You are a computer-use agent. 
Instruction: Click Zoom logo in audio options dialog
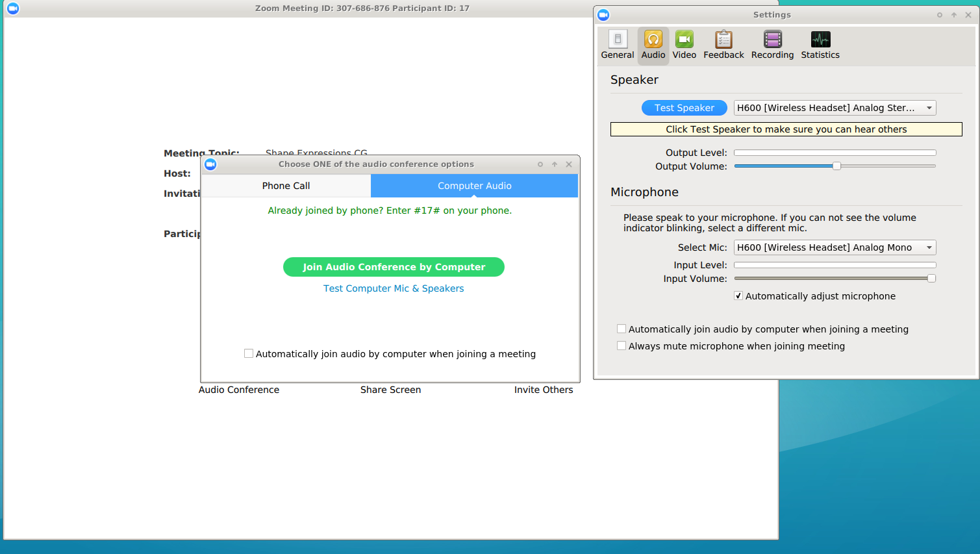[210, 164]
